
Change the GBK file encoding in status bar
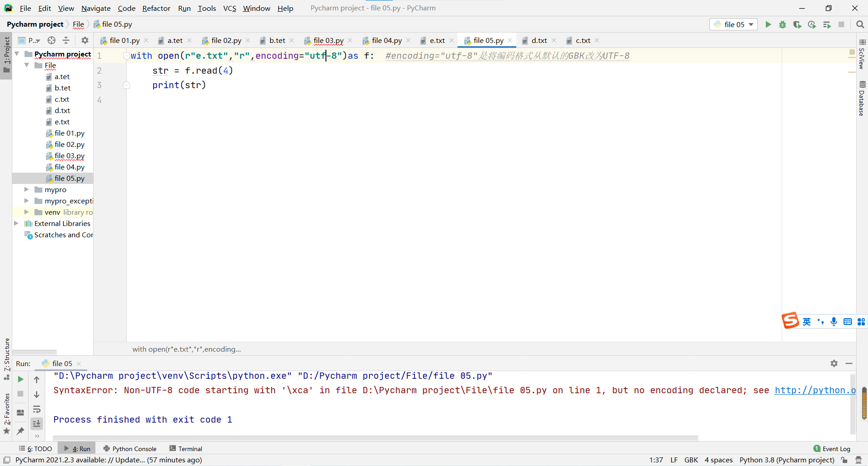click(691, 460)
